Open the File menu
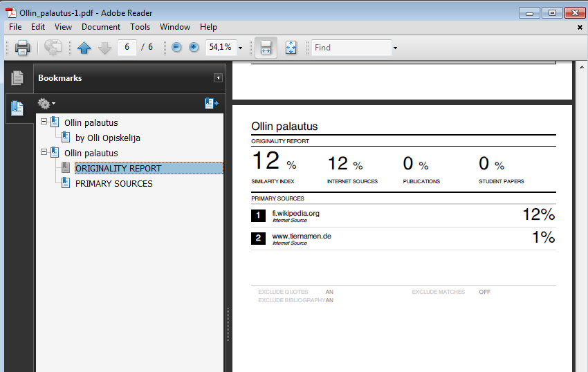This screenshot has height=372, width=588. point(15,27)
